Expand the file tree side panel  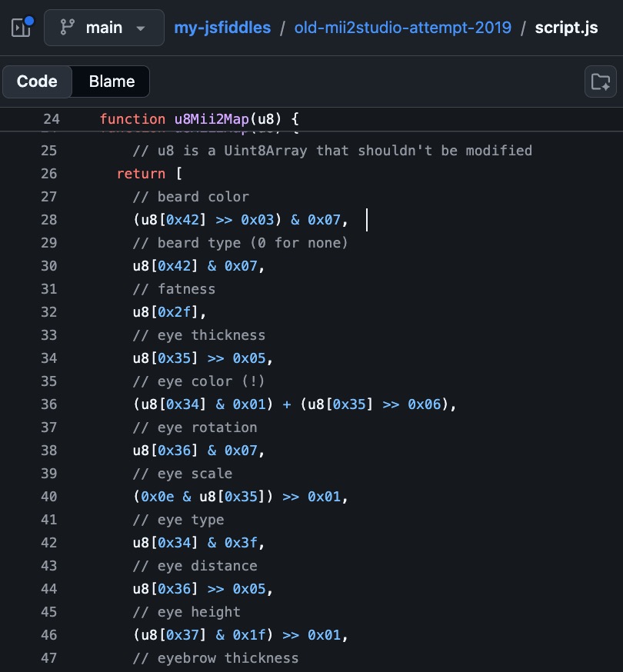pos(21,28)
